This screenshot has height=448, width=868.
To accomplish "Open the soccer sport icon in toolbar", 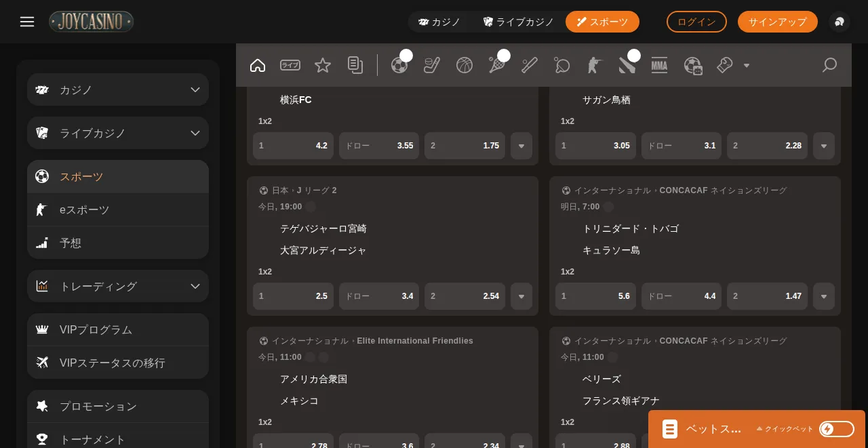I will (x=399, y=65).
